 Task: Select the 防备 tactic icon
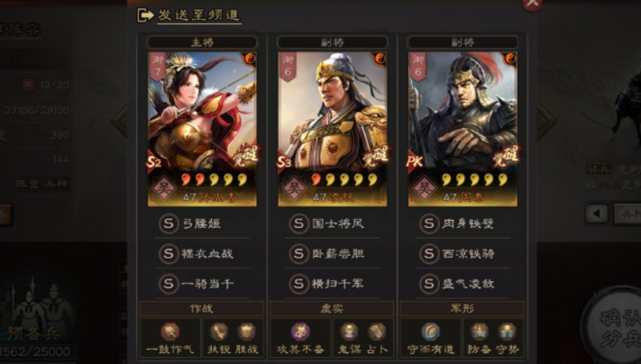click(479, 332)
